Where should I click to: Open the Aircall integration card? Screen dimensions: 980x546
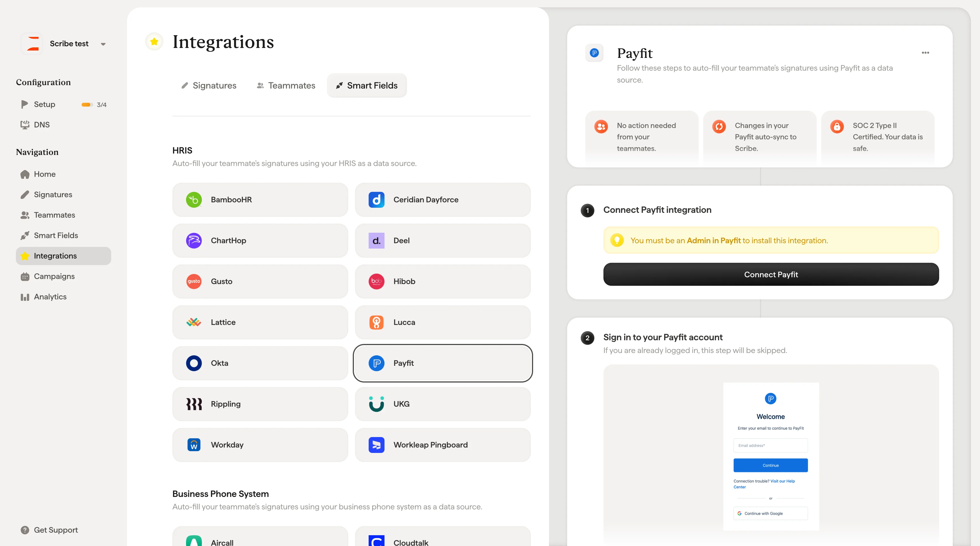click(x=260, y=536)
